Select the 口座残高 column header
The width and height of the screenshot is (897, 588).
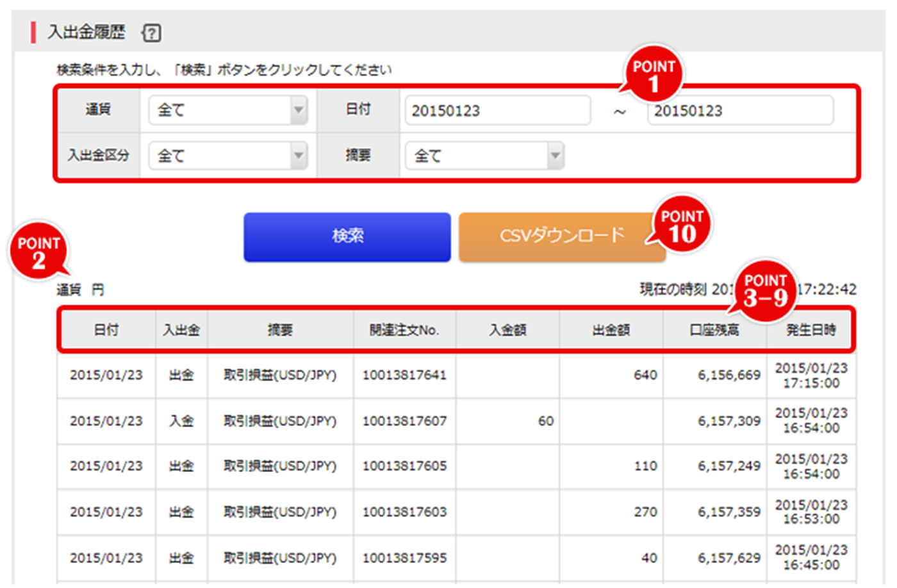(714, 329)
